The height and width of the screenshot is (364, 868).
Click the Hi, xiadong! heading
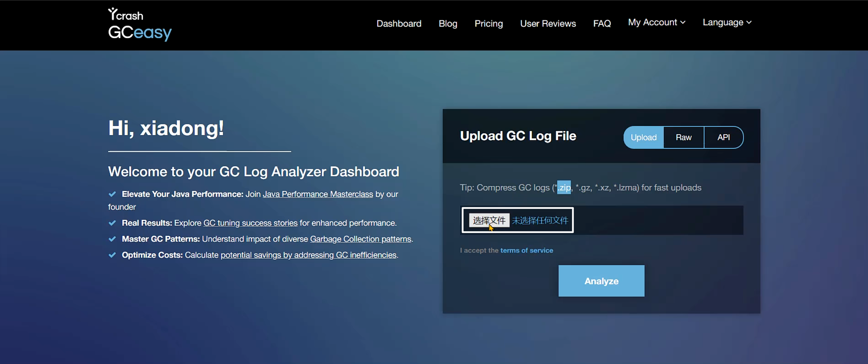[166, 128]
